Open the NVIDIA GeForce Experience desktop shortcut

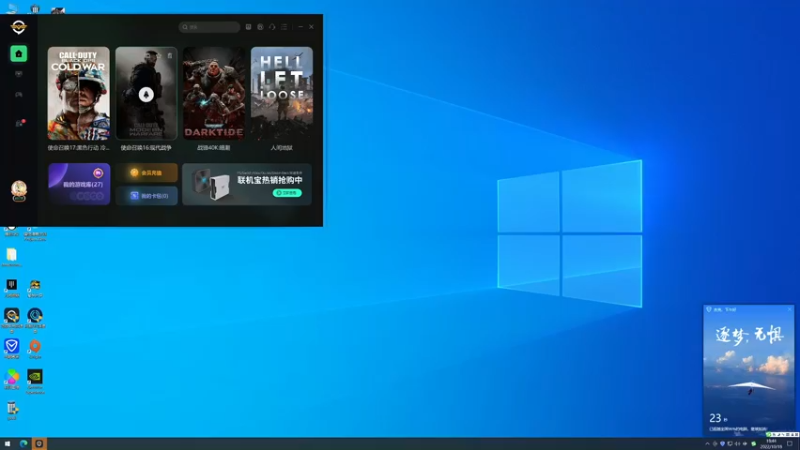point(35,382)
